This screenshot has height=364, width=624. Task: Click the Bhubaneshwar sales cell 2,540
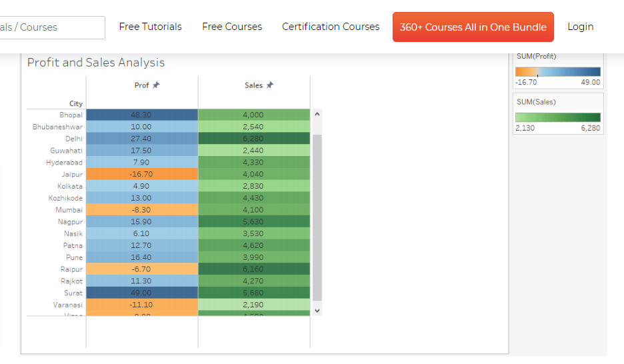point(254,127)
